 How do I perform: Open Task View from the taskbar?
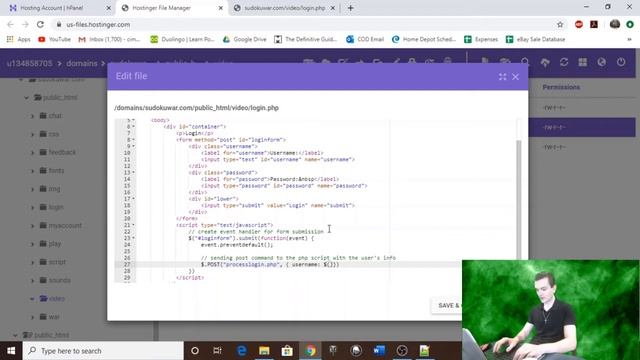218,351
